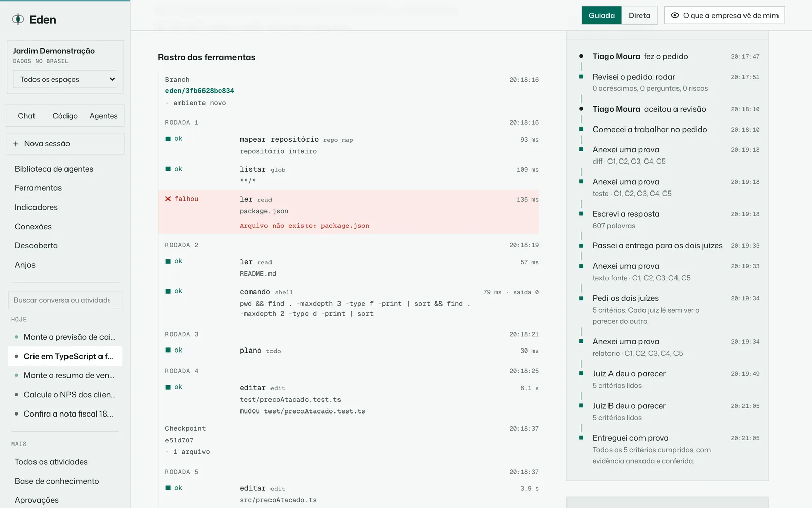Click the 'pwd && find' shell command text
Image resolution: width=812 pixels, height=508 pixels.
(355, 309)
